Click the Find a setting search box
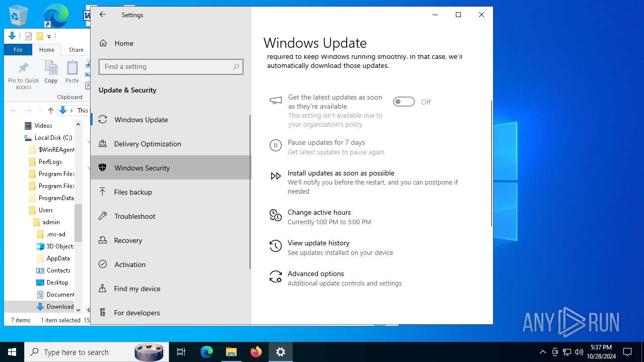 tap(171, 66)
